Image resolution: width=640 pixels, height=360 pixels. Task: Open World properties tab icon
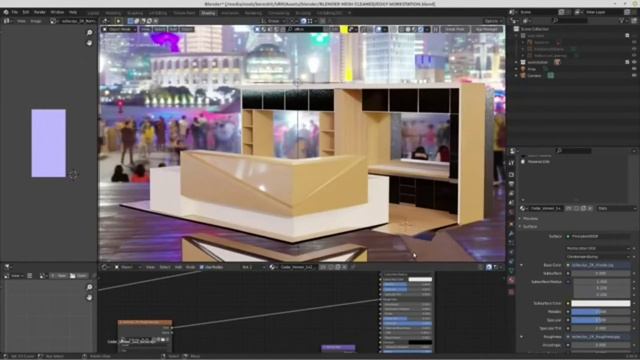coord(511,213)
